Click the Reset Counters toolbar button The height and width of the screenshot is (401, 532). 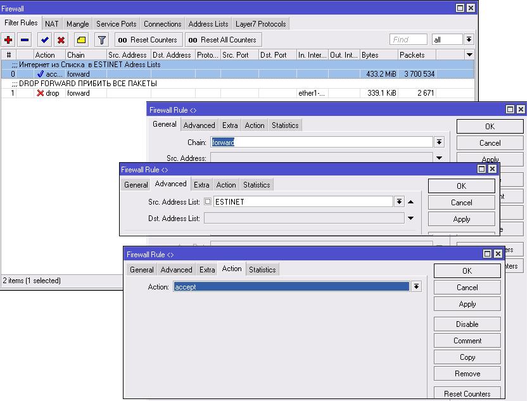(149, 40)
